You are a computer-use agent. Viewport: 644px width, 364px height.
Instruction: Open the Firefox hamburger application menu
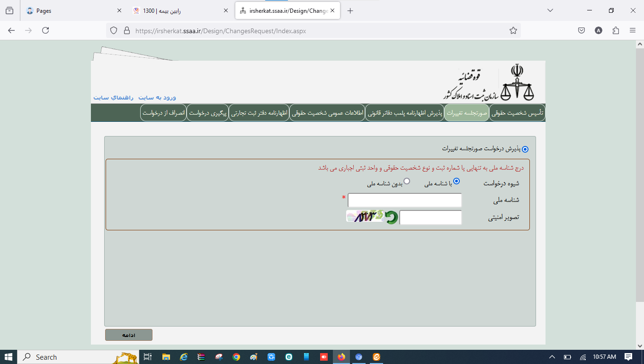pos(633,30)
